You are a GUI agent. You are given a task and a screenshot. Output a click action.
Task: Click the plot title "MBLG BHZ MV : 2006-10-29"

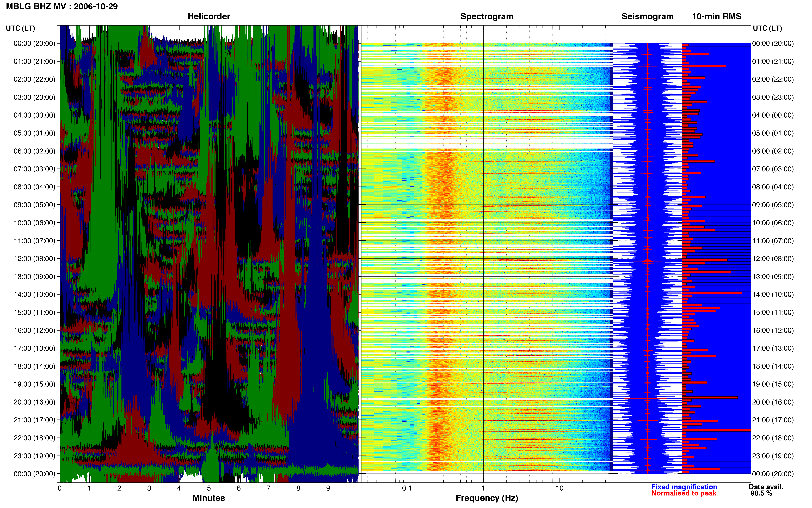pyautogui.click(x=62, y=6)
